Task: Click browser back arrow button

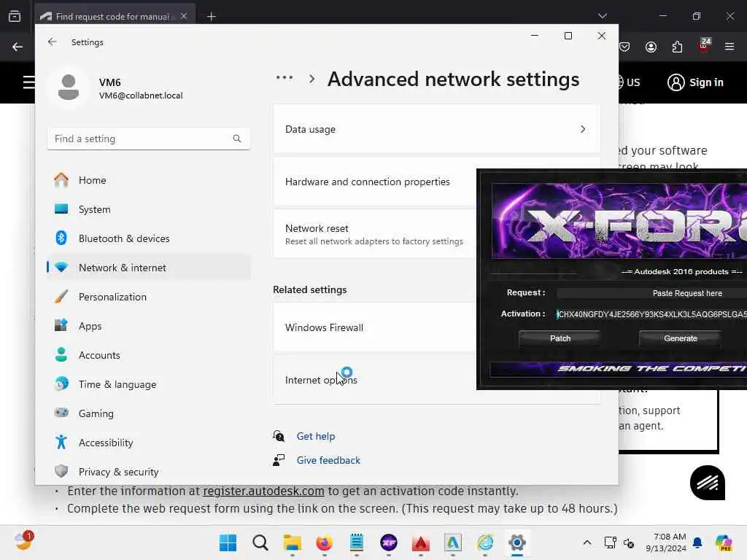Action: pyautogui.click(x=18, y=47)
